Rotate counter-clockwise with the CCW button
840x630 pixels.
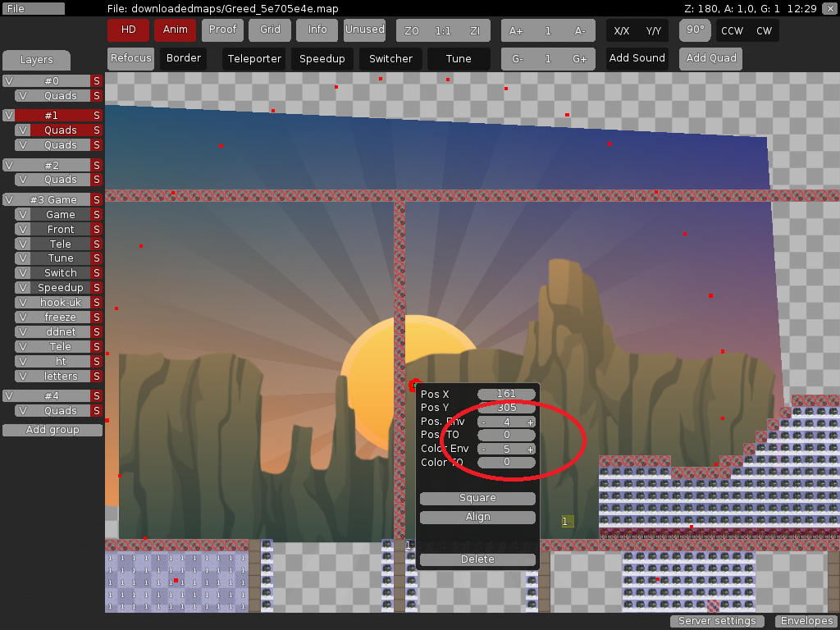pos(731,30)
